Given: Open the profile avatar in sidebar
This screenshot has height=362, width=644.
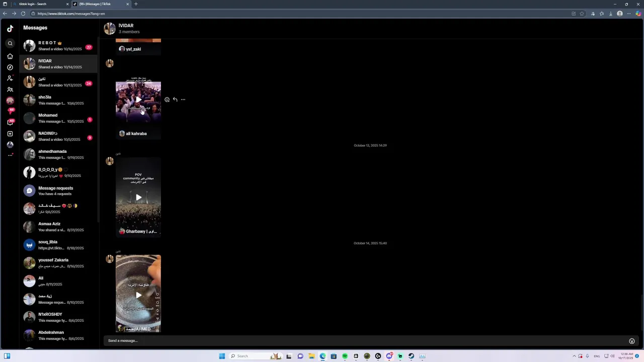Looking at the screenshot, I should (10, 145).
